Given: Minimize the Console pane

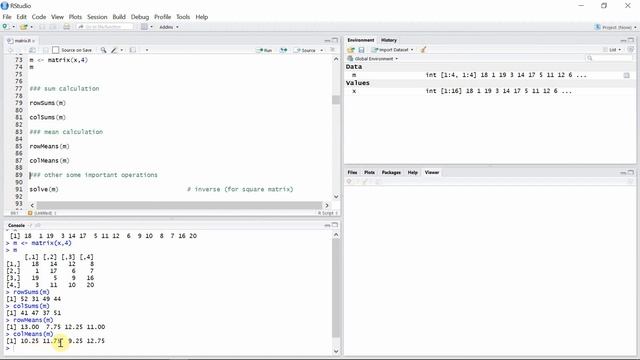Looking at the screenshot, I should tap(327, 225).
